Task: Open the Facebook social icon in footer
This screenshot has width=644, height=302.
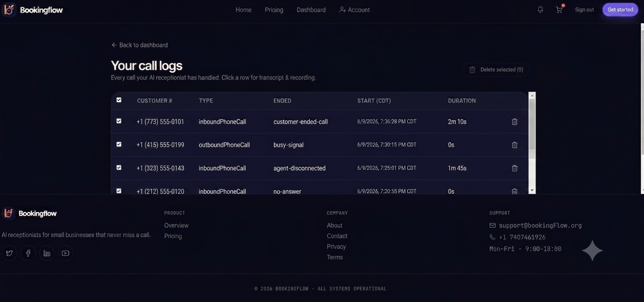Action: point(28,253)
